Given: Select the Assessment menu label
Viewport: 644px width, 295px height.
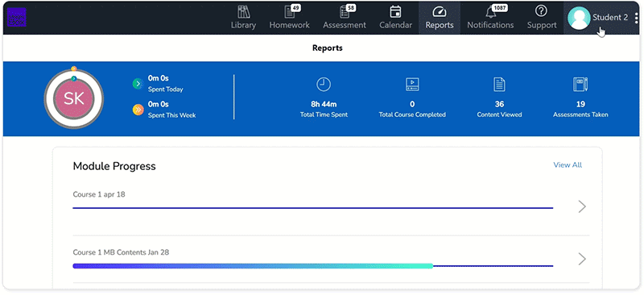Looking at the screenshot, I should 345,25.
